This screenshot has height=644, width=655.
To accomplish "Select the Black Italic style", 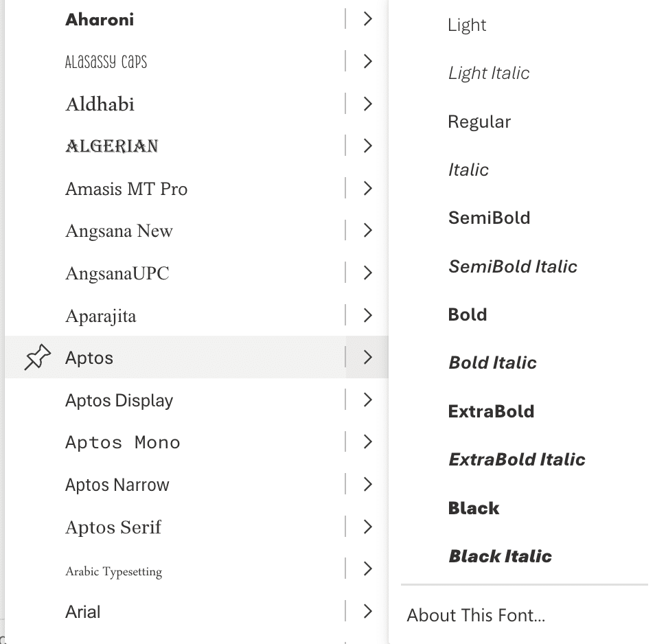I will tap(500, 556).
